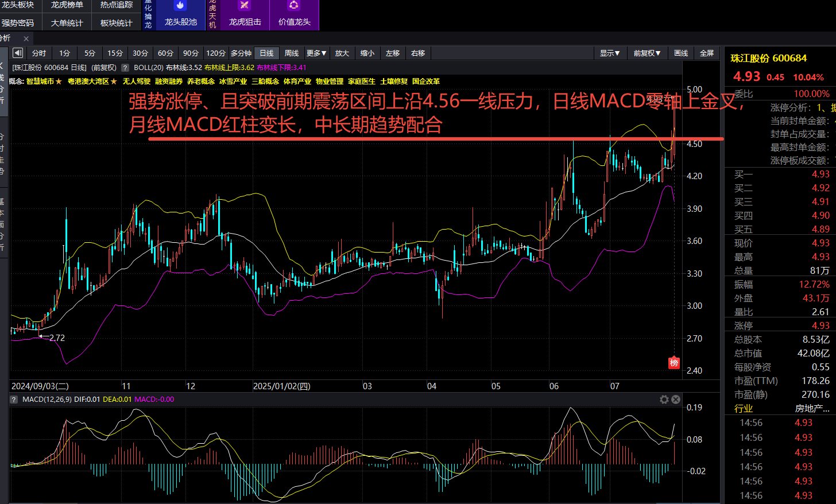Viewport: 836px width, 504px height.
Task: Switch chart to 5分 period
Action: pyautogui.click(x=90, y=53)
